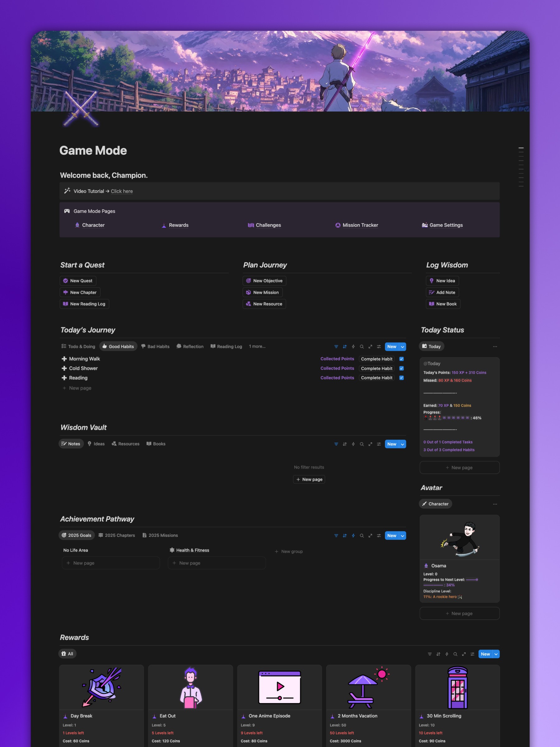Click the New Reading Log button
The height and width of the screenshot is (747, 560).
[84, 304]
